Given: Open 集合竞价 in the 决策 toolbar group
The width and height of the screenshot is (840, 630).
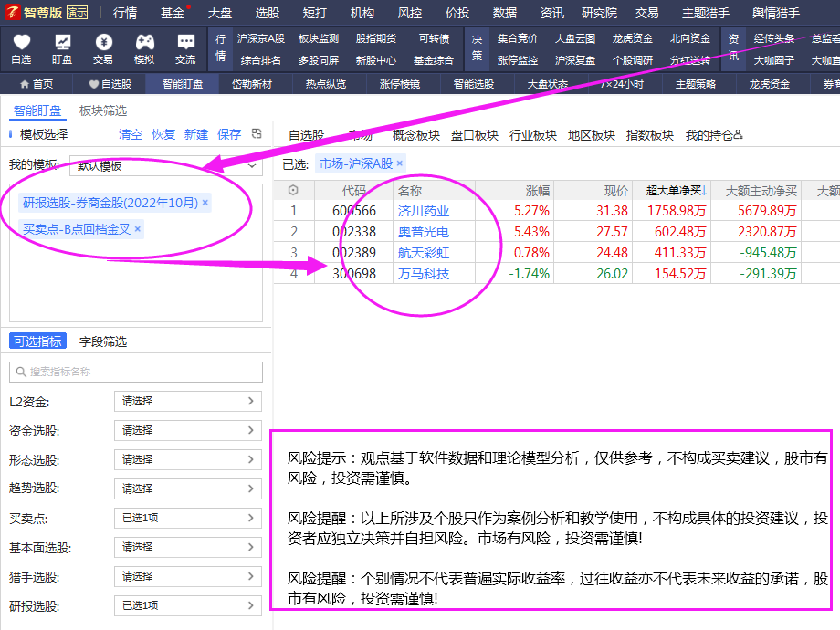Looking at the screenshot, I should point(518,38).
